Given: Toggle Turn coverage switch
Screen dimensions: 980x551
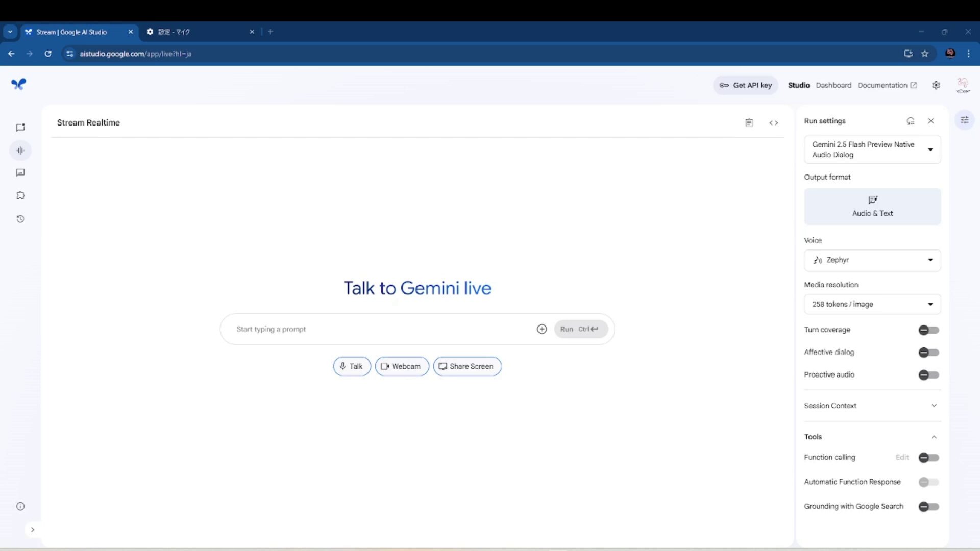Looking at the screenshot, I should click(928, 330).
